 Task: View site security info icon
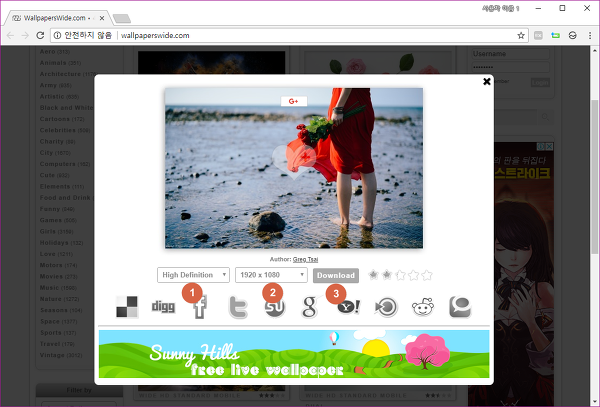click(57, 36)
